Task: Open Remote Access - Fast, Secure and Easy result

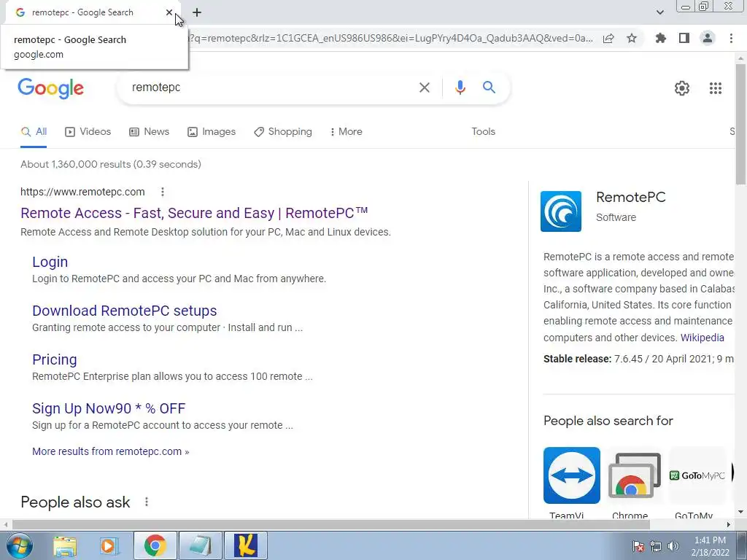Action: pos(194,213)
